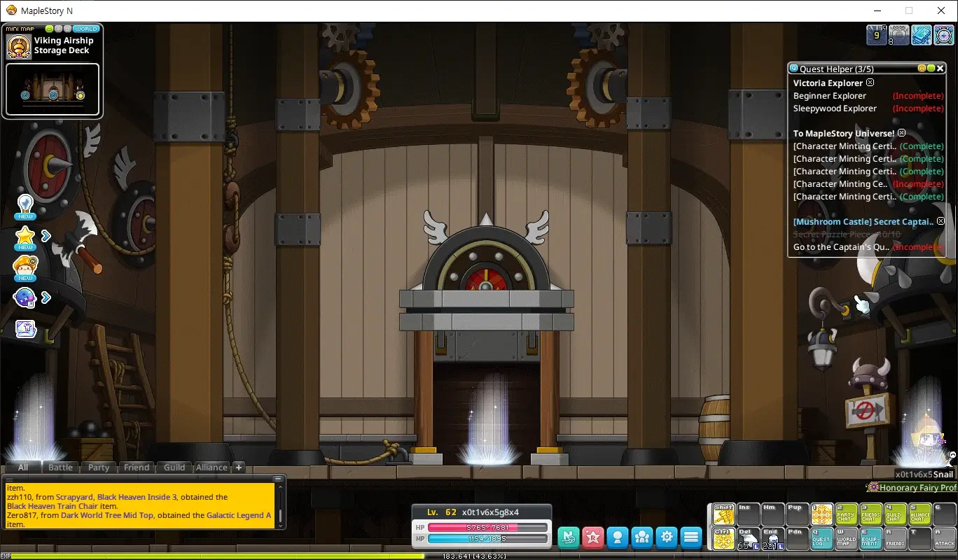Minimize the mini map with the green button
Viewport: 958px width, 560px height.
click(50, 29)
